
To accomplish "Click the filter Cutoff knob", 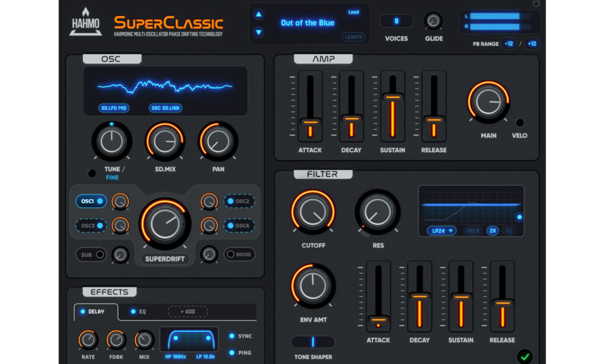I will [x=313, y=212].
